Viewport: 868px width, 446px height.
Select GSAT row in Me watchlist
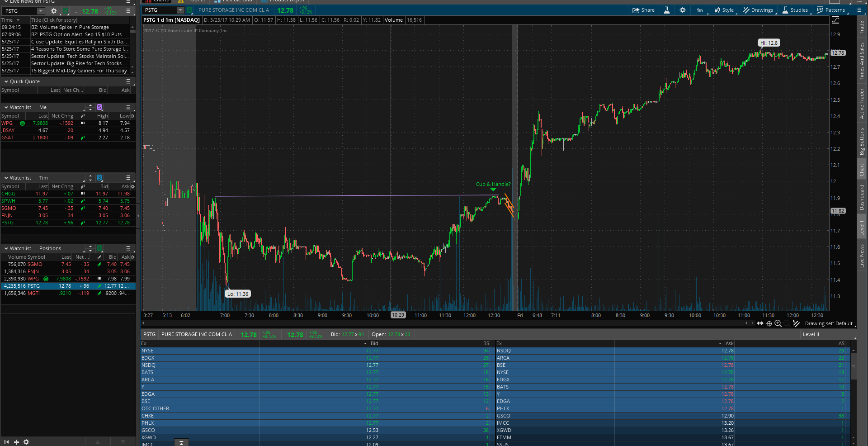[x=68, y=138]
